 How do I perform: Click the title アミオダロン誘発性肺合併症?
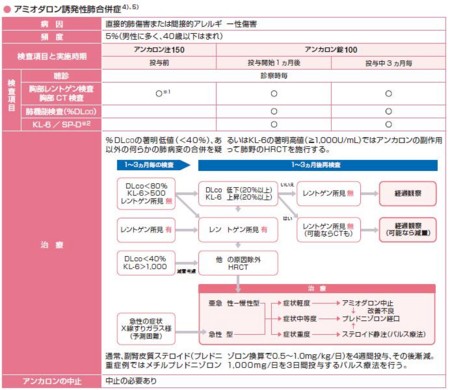click(67, 8)
